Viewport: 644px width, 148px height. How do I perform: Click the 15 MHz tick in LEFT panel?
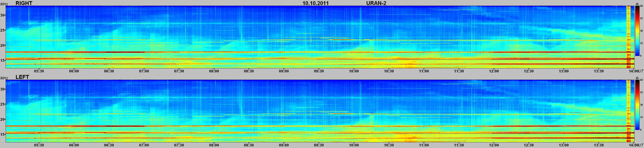(x=3, y=135)
